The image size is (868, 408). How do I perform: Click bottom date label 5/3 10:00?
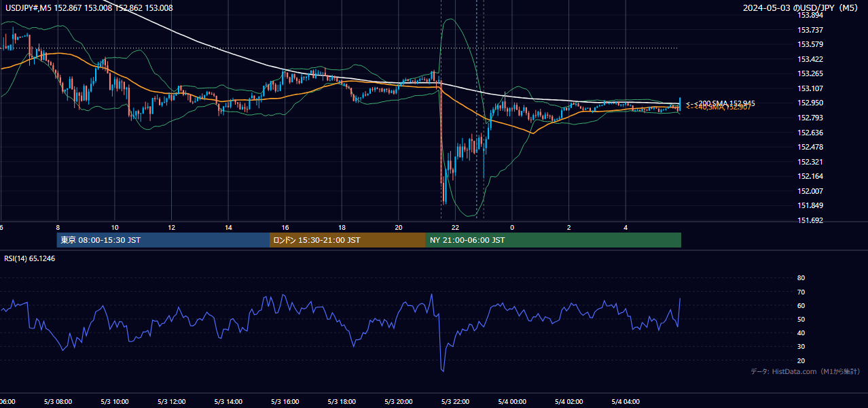pyautogui.click(x=115, y=402)
